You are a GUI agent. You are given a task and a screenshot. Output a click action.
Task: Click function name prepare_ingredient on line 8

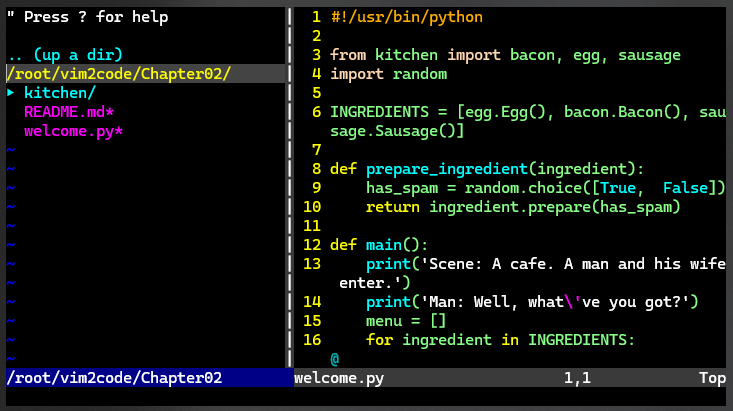click(x=447, y=169)
